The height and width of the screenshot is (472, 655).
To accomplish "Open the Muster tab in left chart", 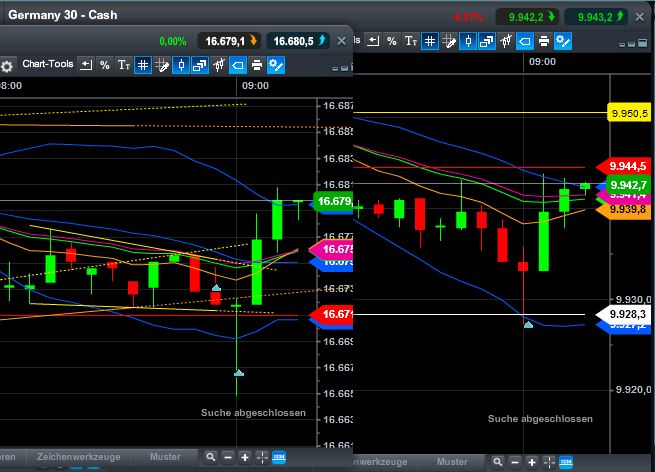I will [x=165, y=457].
